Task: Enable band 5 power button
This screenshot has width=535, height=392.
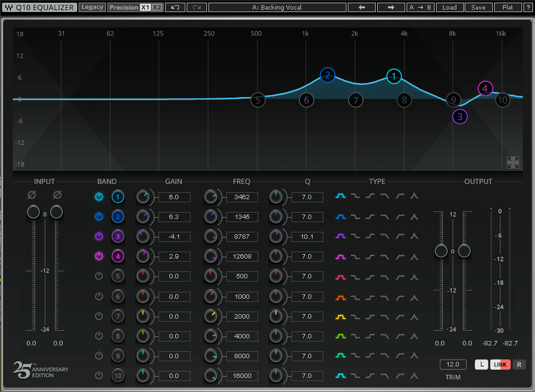Action: pos(99,276)
